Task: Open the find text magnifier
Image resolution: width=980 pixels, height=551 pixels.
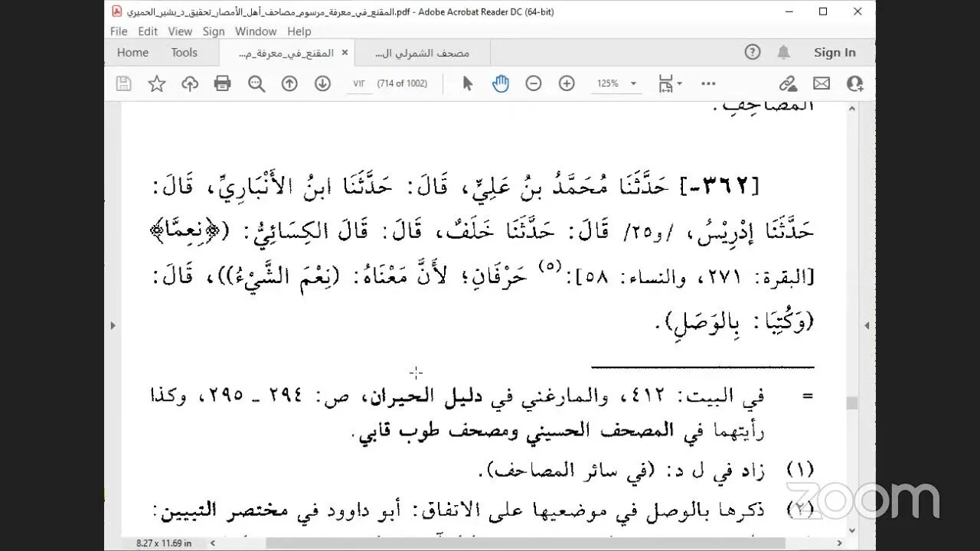Action: pyautogui.click(x=256, y=83)
